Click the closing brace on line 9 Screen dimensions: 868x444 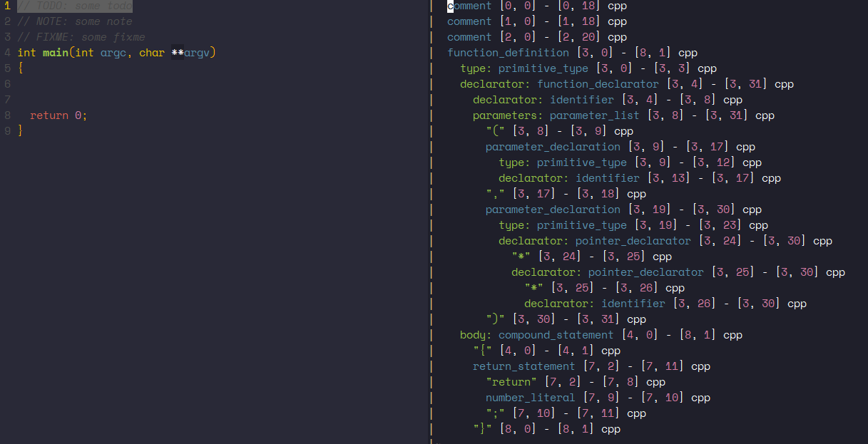pyautogui.click(x=20, y=130)
